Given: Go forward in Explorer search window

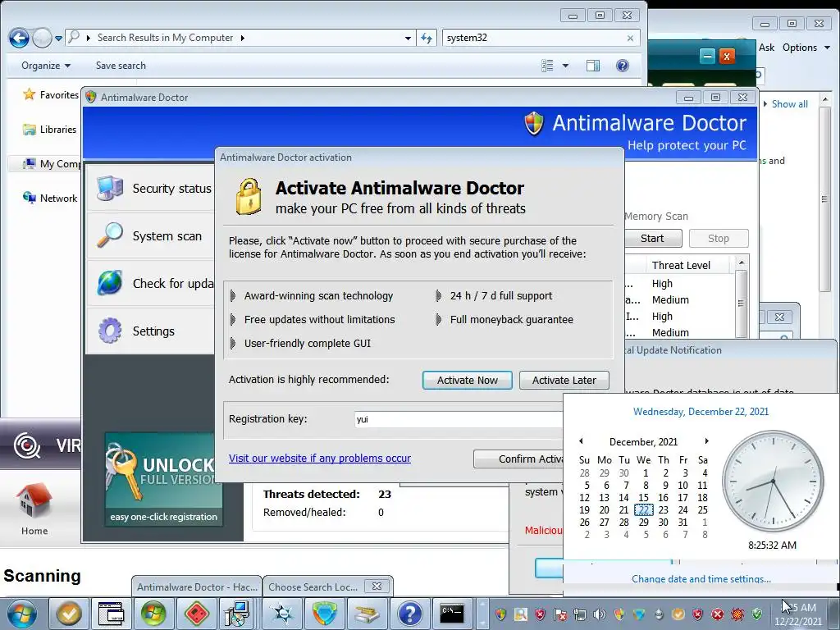Looking at the screenshot, I should click(42, 38).
